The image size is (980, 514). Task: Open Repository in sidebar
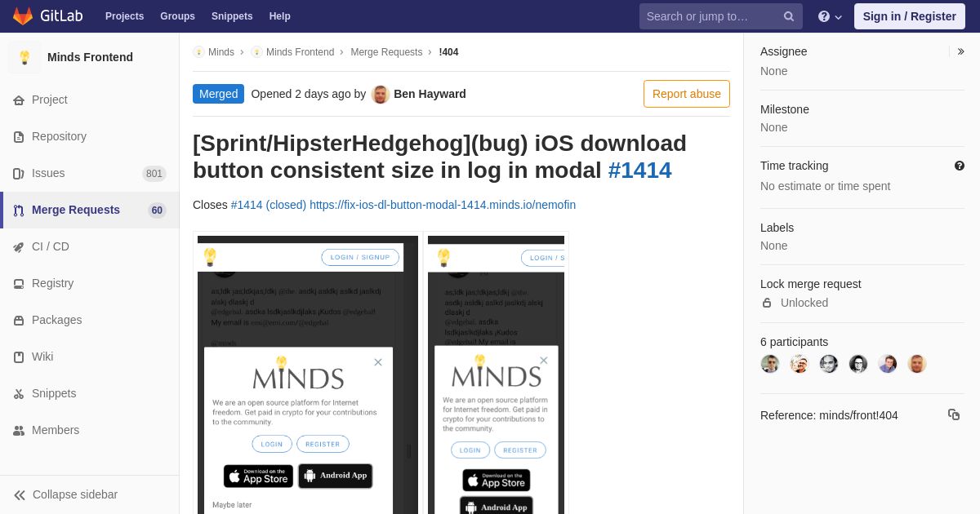tap(59, 136)
